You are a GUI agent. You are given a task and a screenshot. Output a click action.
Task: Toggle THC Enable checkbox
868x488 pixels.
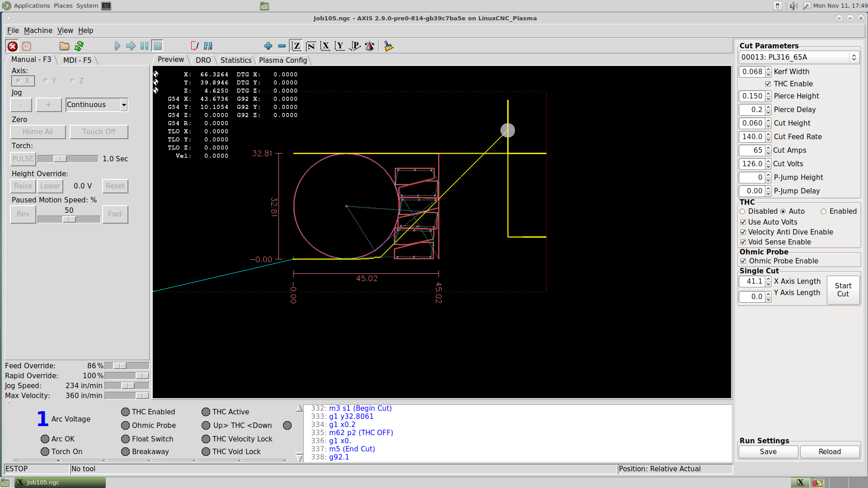click(768, 84)
